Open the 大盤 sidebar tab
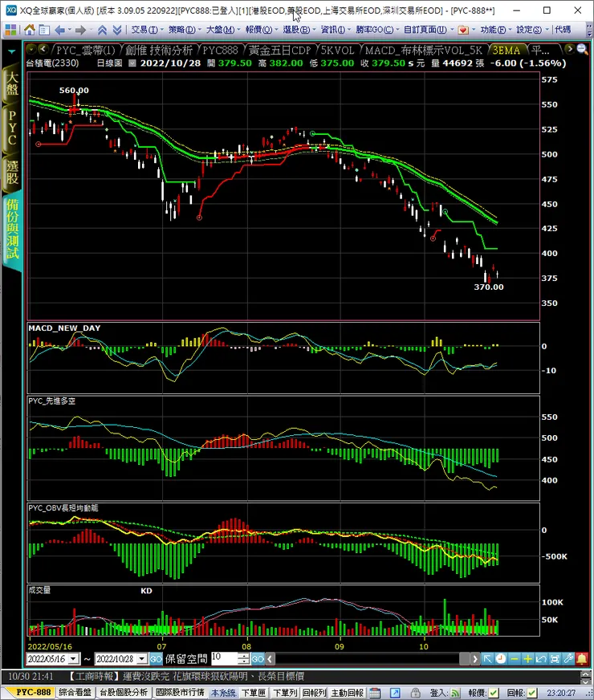594x700 pixels. [11, 83]
